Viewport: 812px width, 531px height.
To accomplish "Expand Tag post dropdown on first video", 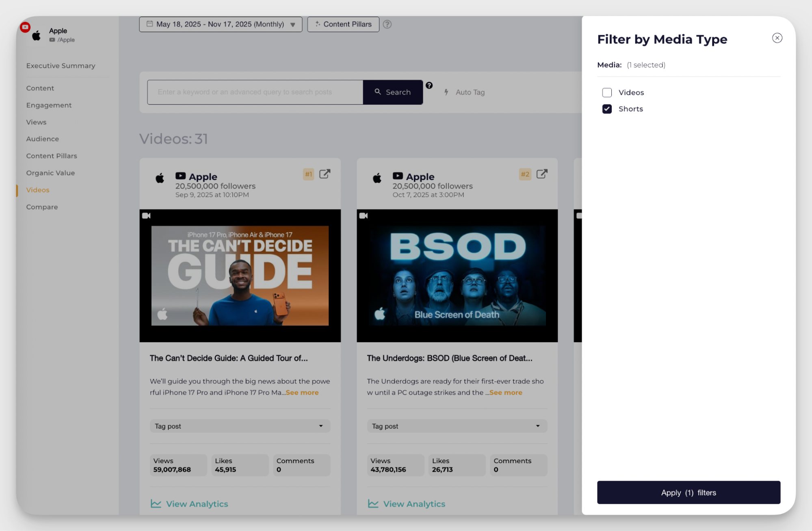I will pyautogui.click(x=321, y=426).
